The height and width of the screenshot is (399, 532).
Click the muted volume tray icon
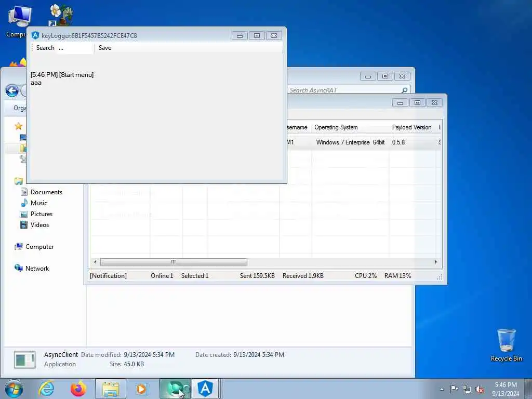[480, 389]
